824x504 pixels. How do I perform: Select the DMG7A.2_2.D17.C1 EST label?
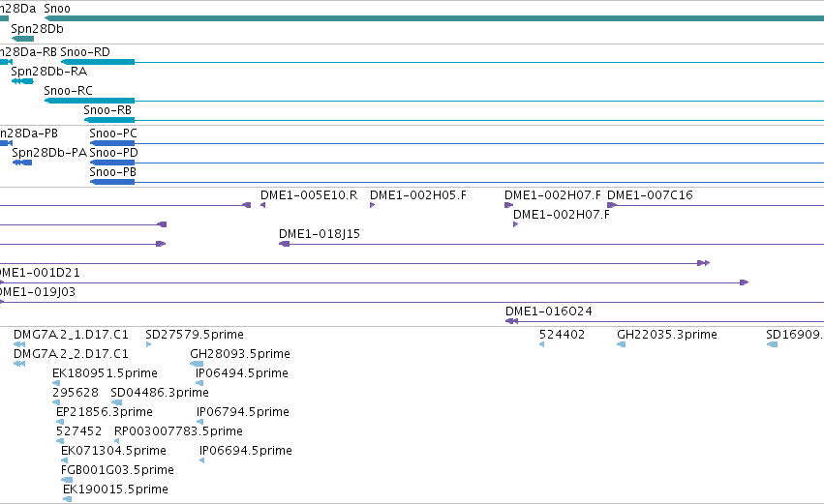coord(71,354)
